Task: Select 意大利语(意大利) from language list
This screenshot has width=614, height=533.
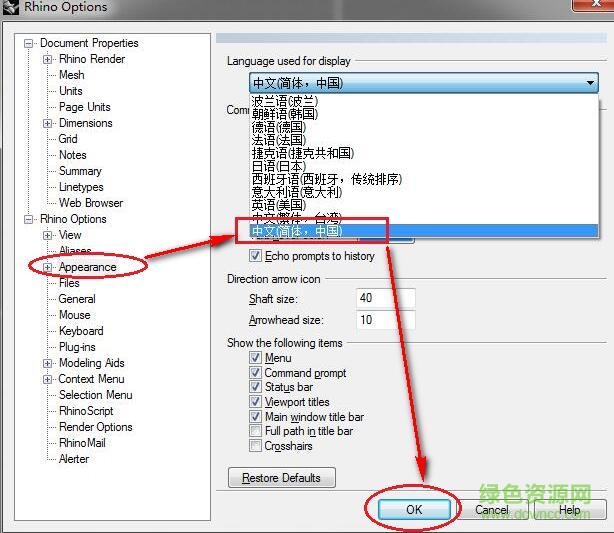Action: click(x=424, y=192)
